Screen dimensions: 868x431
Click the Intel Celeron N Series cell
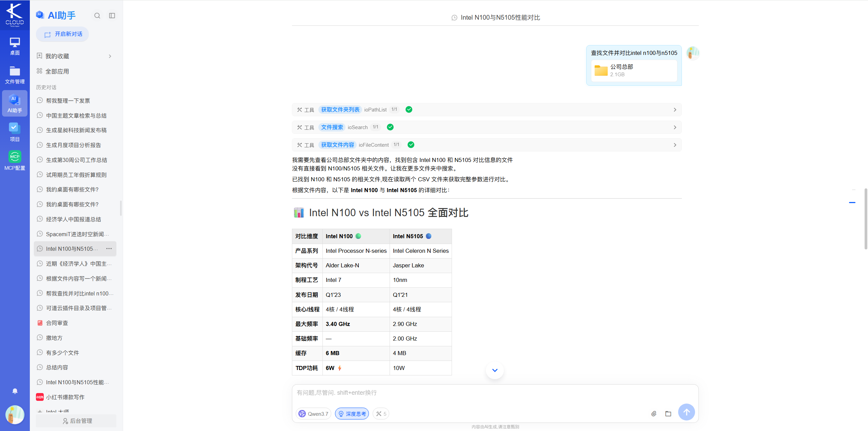coord(420,251)
